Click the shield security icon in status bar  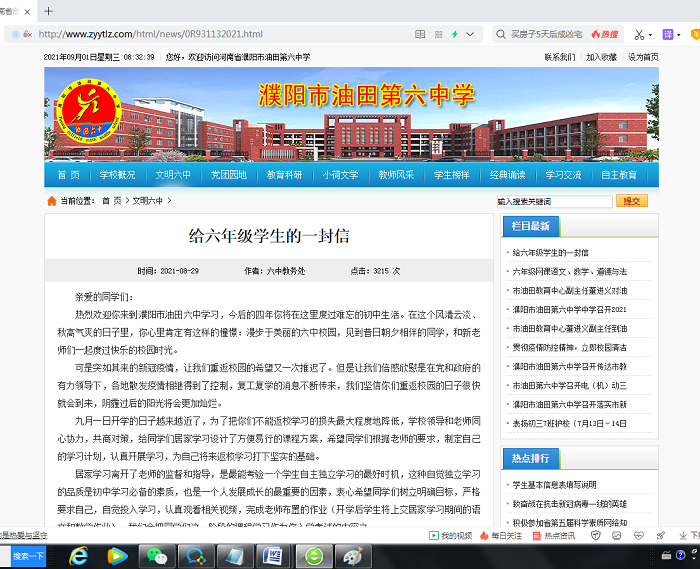click(x=596, y=536)
